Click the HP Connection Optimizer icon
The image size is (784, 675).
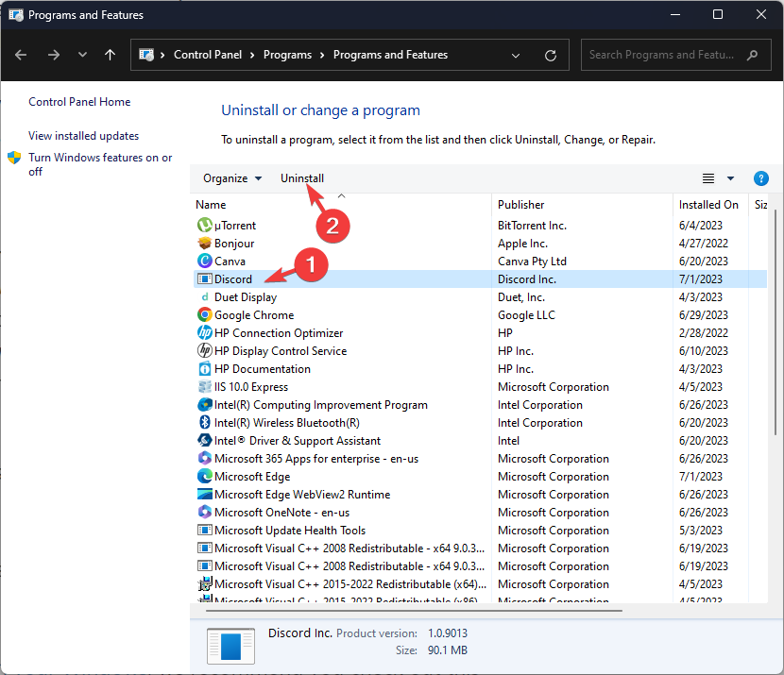coord(204,332)
